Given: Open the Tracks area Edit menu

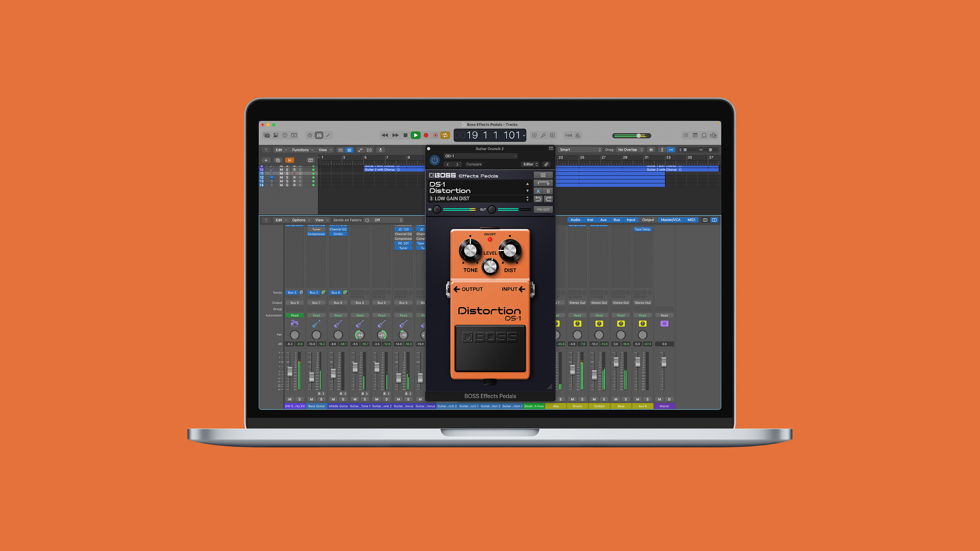Looking at the screenshot, I should click(x=281, y=150).
